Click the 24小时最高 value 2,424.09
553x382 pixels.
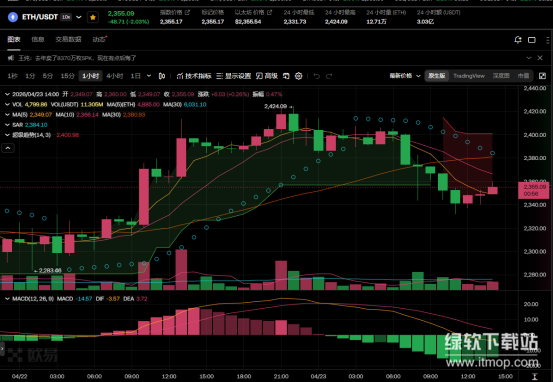coord(336,22)
